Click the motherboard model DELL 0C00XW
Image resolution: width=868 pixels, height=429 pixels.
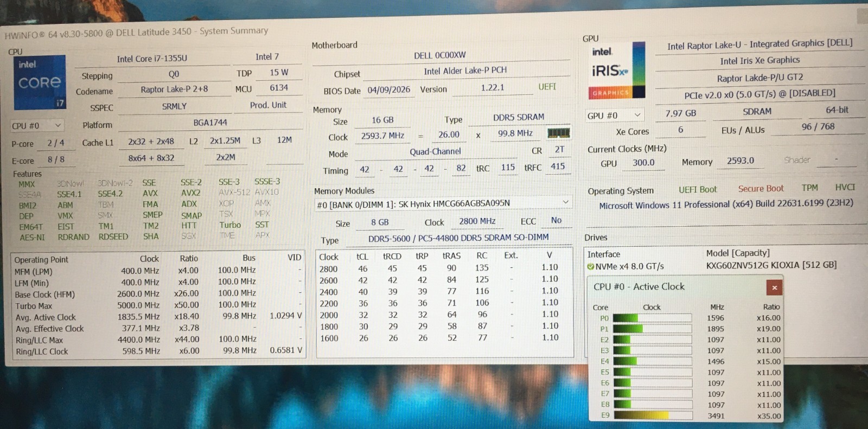(x=440, y=55)
